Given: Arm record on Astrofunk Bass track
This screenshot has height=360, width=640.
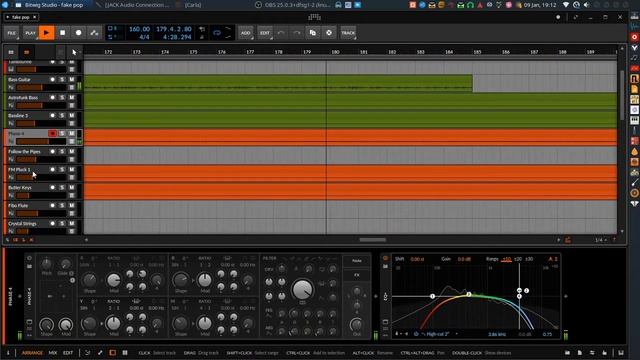Looking at the screenshot, I should [52, 98].
